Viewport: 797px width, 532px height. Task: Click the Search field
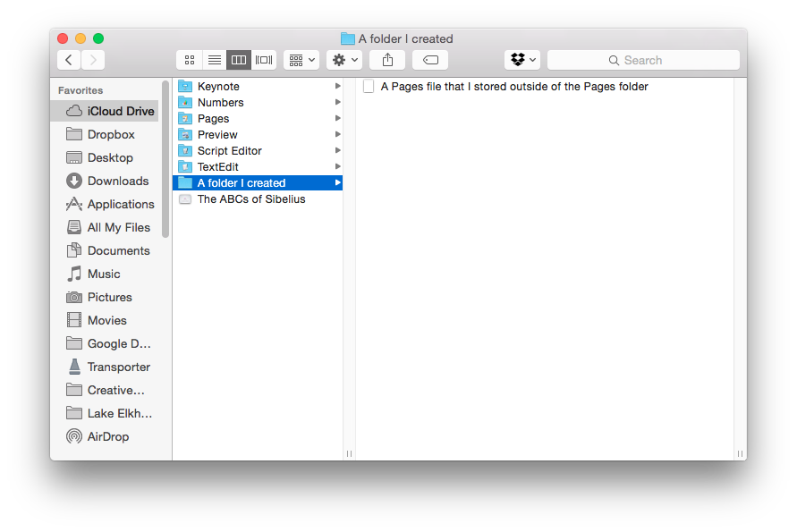coord(643,60)
